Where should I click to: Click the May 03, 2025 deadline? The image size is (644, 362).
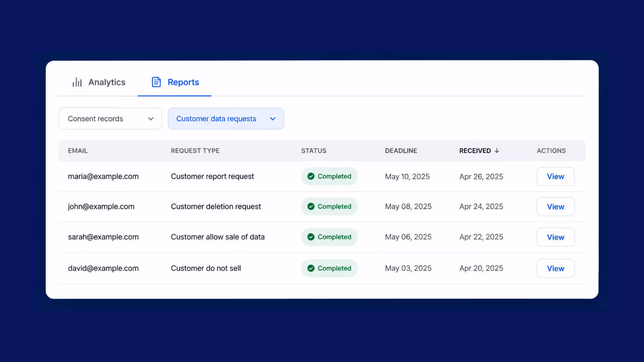[x=408, y=268]
